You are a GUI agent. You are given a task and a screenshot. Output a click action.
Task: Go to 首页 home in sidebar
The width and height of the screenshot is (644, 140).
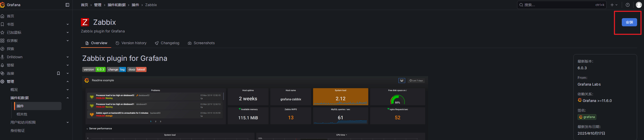point(10,16)
